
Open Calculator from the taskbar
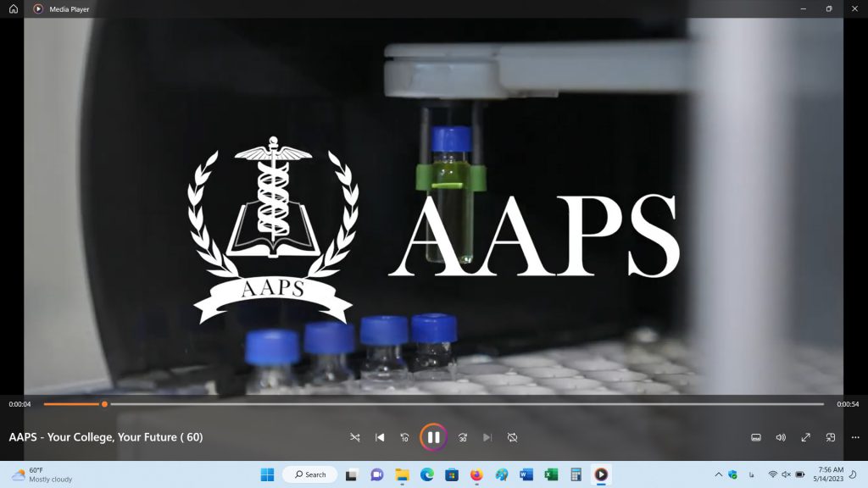click(x=576, y=474)
